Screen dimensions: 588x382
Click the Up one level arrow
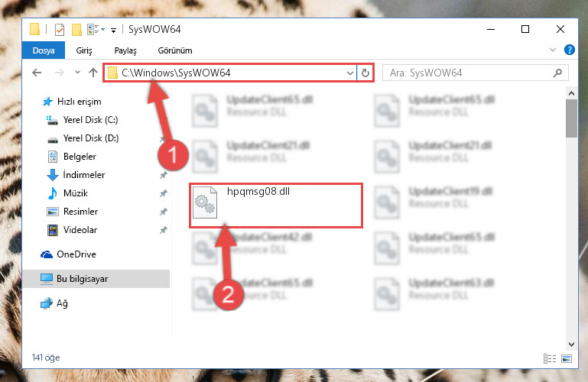click(93, 73)
